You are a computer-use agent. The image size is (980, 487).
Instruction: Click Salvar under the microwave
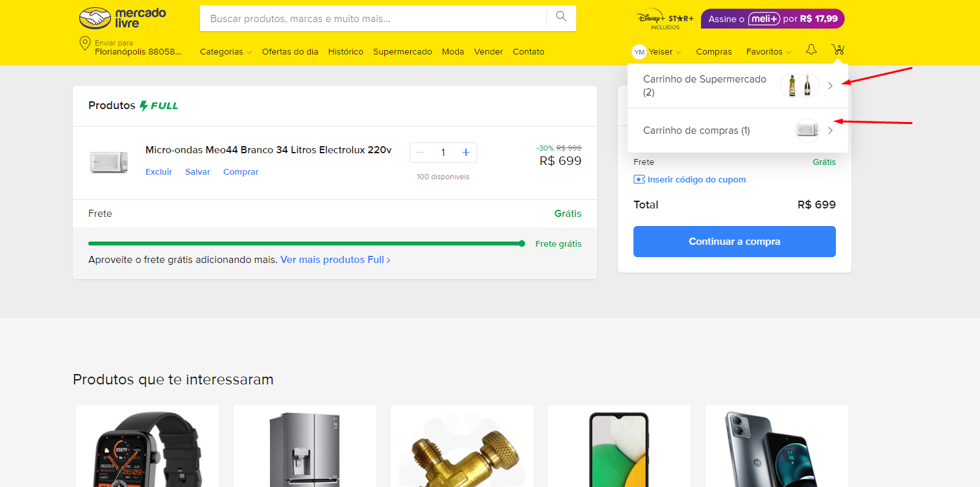(x=198, y=172)
